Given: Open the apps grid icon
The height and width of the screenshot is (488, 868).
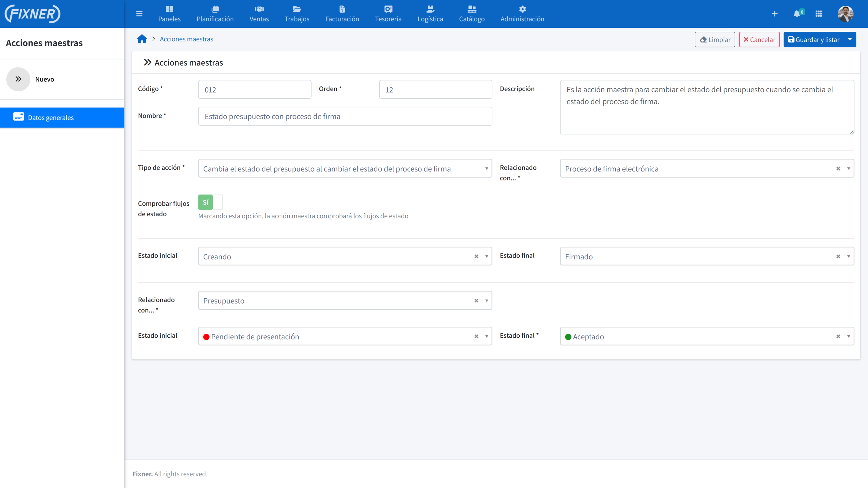Looking at the screenshot, I should pos(819,14).
